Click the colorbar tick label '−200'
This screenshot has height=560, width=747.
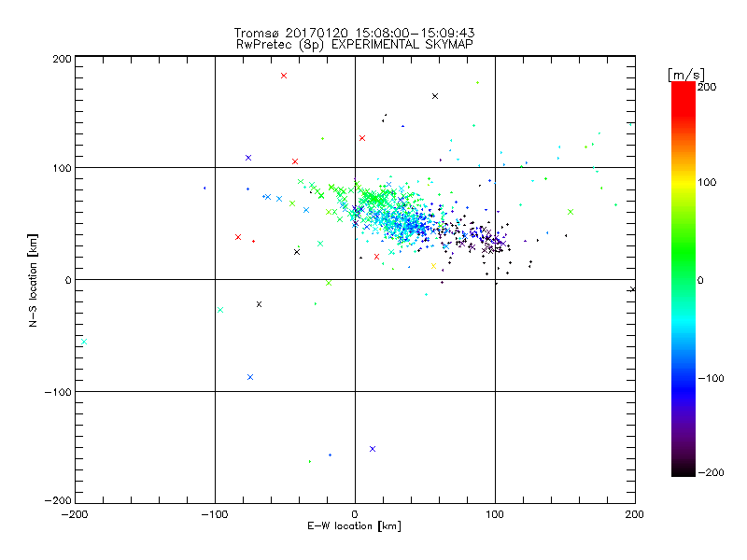pos(711,472)
